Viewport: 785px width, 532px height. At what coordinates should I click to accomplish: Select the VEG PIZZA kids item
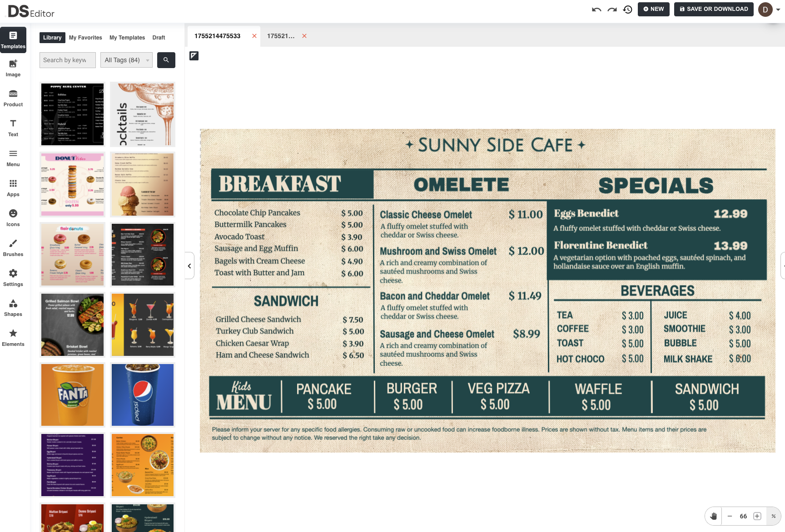(498, 389)
